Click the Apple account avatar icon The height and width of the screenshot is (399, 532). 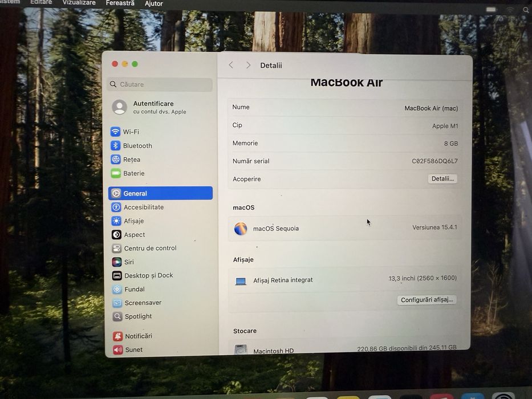click(x=119, y=107)
